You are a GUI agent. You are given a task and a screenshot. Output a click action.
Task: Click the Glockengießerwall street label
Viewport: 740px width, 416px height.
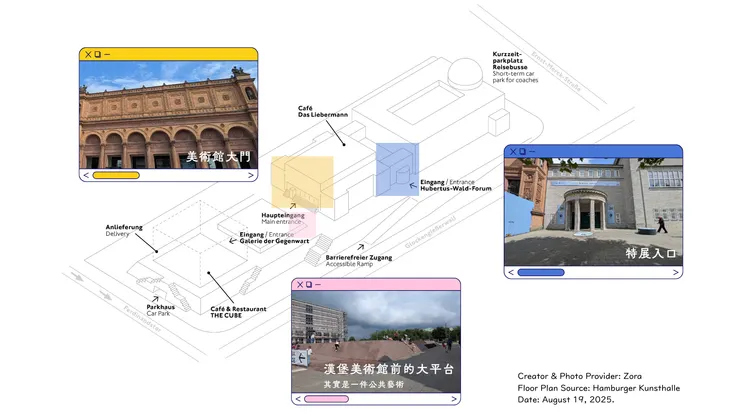click(x=430, y=232)
